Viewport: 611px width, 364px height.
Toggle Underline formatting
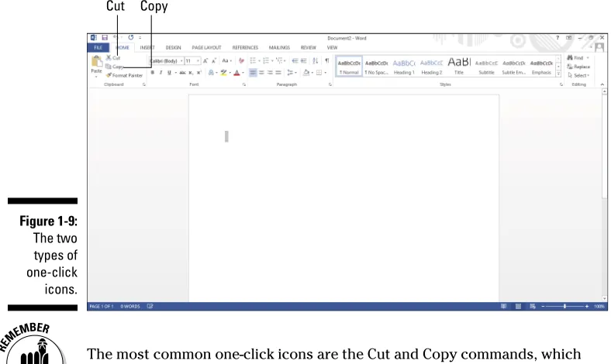click(169, 72)
